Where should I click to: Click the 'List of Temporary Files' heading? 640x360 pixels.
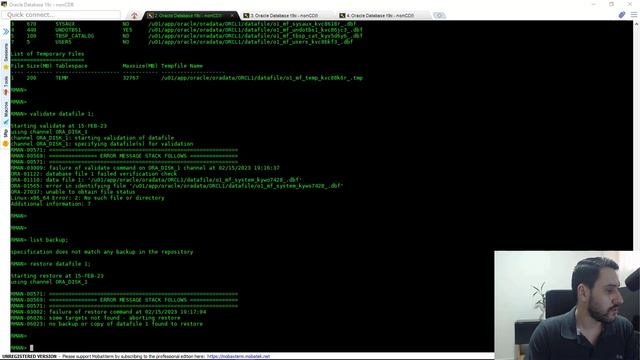coord(47,54)
